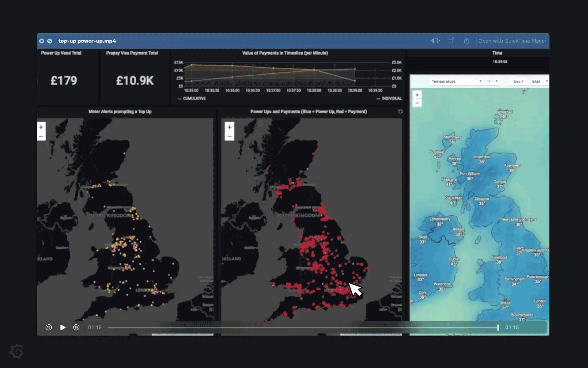Select the share icon in the title bar

467,41
